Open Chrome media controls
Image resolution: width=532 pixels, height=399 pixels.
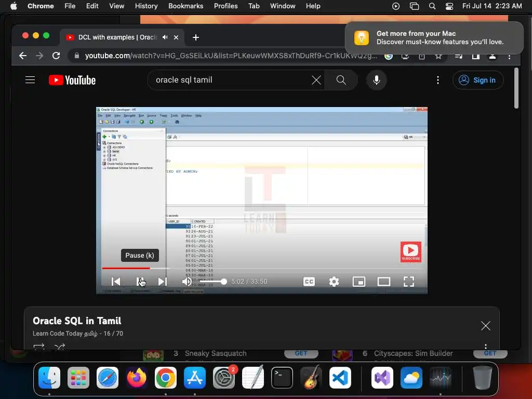tap(459, 57)
